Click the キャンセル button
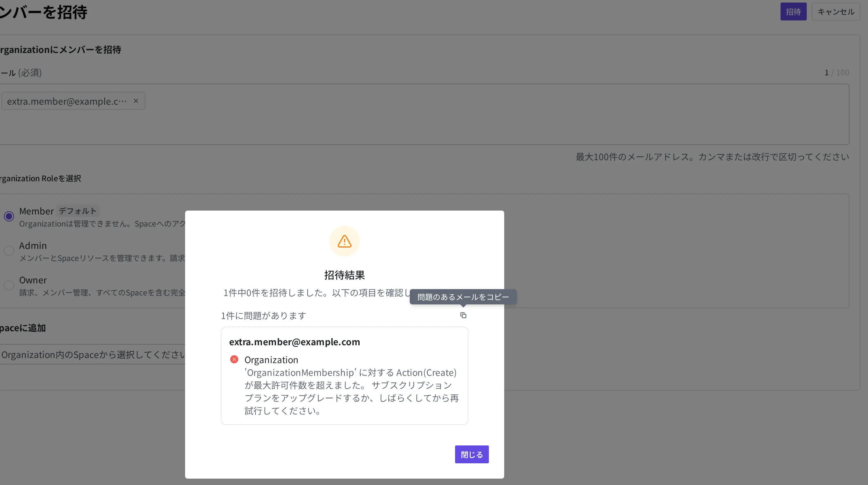Screen dimensions: 868x485 click(836, 11)
